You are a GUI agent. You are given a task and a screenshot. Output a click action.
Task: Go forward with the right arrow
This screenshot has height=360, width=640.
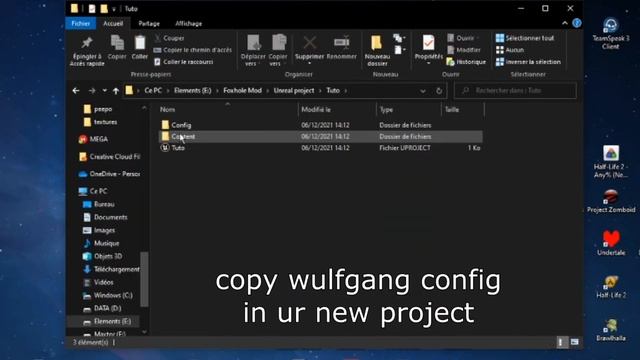92,91
